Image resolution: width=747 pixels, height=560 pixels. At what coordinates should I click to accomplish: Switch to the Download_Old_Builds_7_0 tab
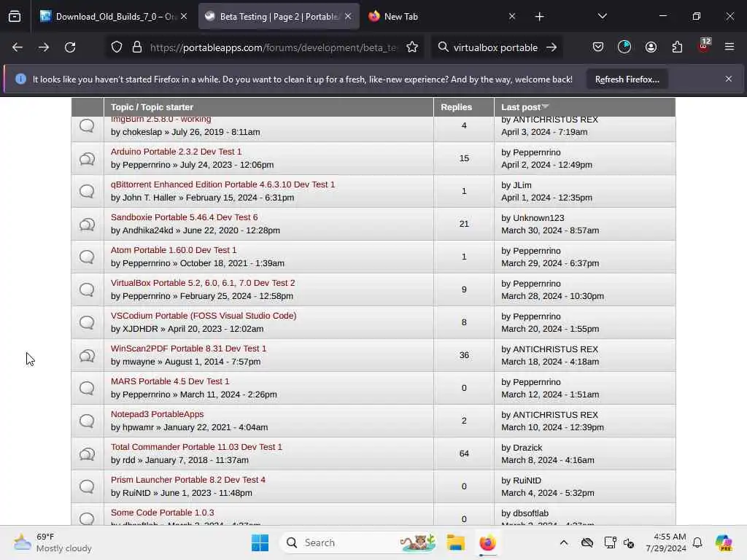(115, 16)
